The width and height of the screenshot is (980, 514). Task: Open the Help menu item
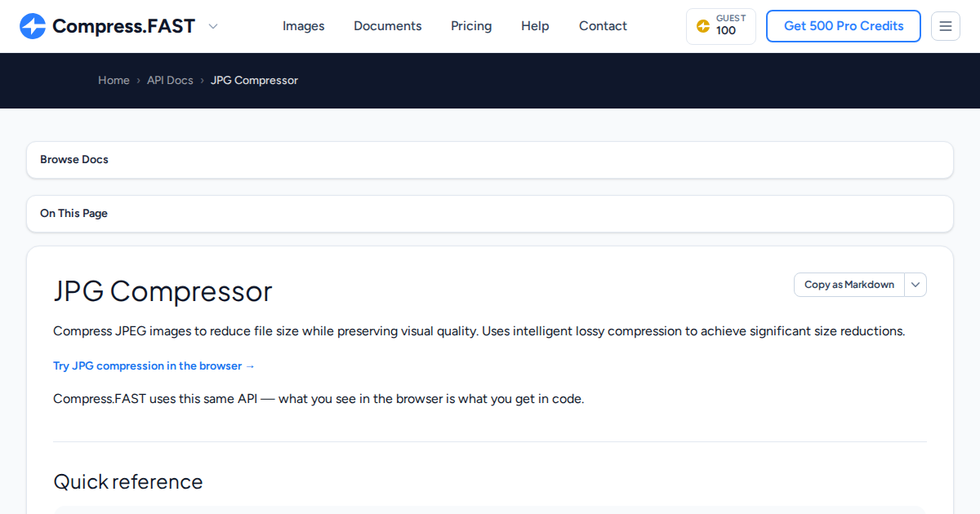point(535,26)
